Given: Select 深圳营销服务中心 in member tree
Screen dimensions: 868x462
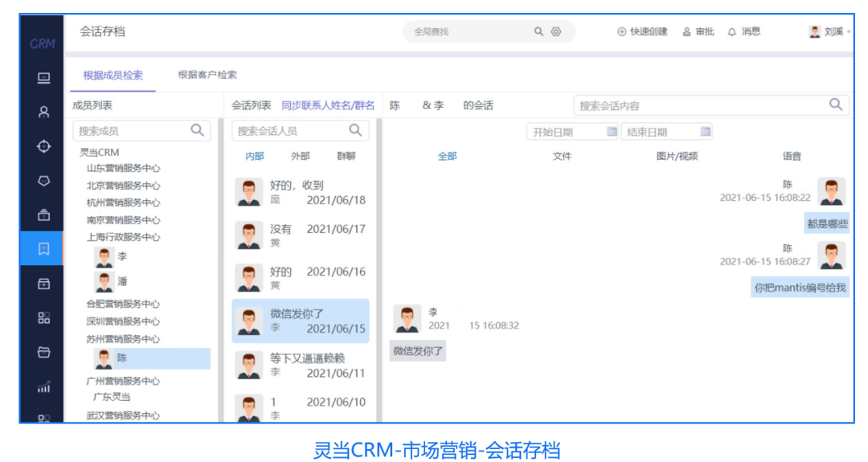Looking at the screenshot, I should (x=123, y=321).
